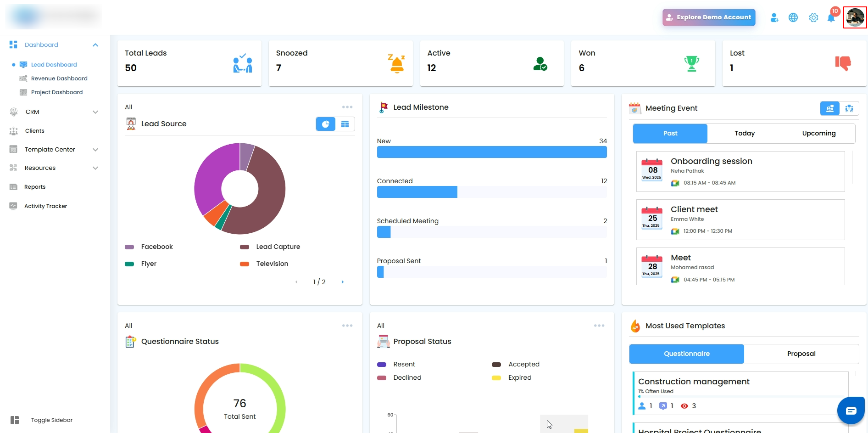
Task: Open the notifications bell icon
Action: pos(831,18)
